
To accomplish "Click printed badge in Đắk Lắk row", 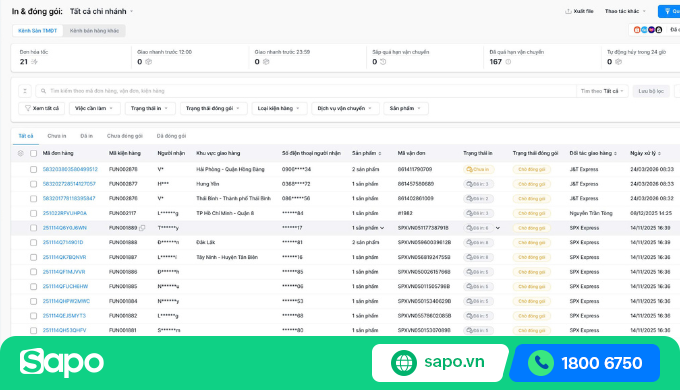I will (x=478, y=243).
